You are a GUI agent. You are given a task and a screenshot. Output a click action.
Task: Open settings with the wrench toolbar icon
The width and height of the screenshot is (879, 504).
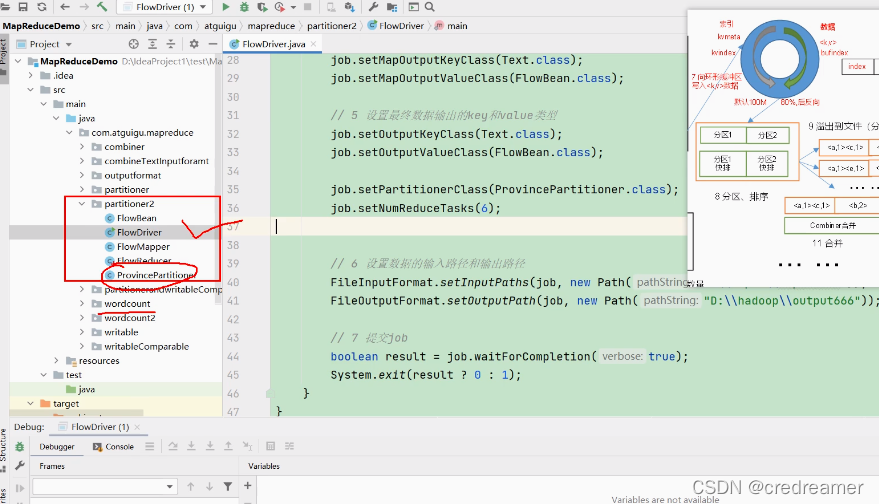click(373, 7)
